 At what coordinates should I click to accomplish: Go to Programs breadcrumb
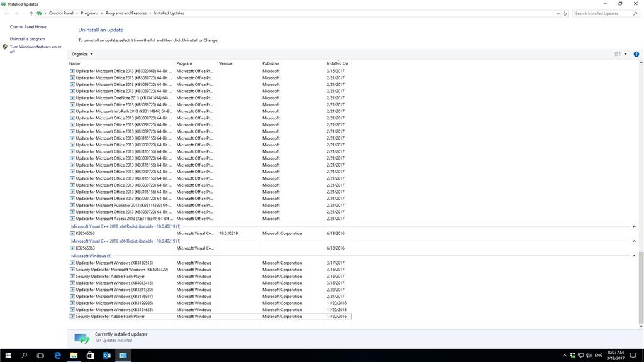pos(89,14)
